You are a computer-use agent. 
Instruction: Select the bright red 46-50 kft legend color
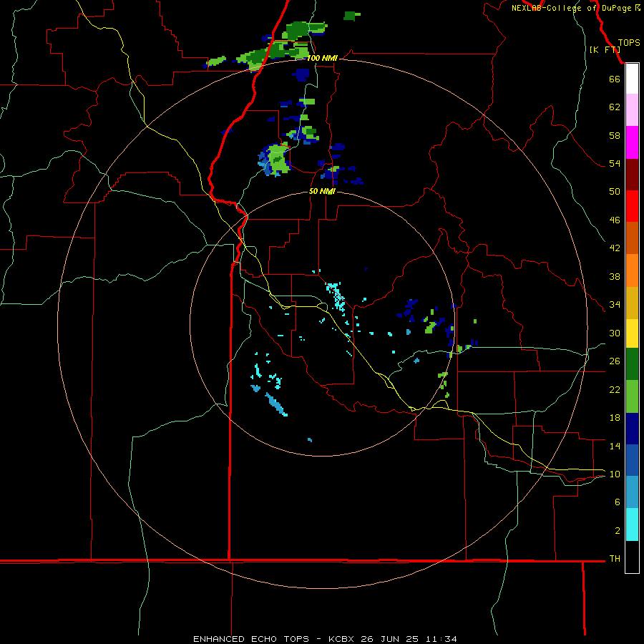coord(632,206)
